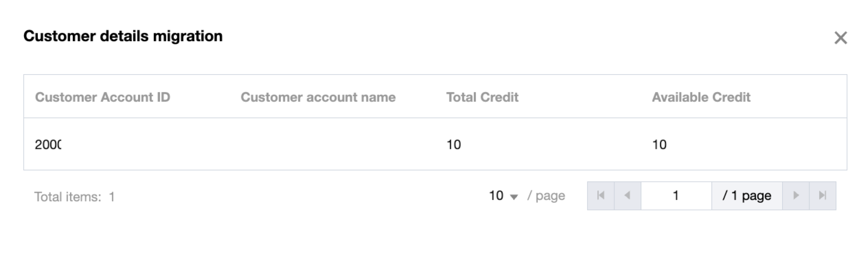Click the Available Credit column header
The height and width of the screenshot is (257, 868).
[701, 97]
